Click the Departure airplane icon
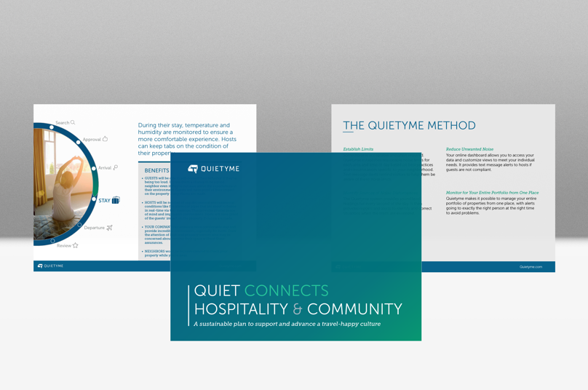588x390 pixels. point(109,228)
